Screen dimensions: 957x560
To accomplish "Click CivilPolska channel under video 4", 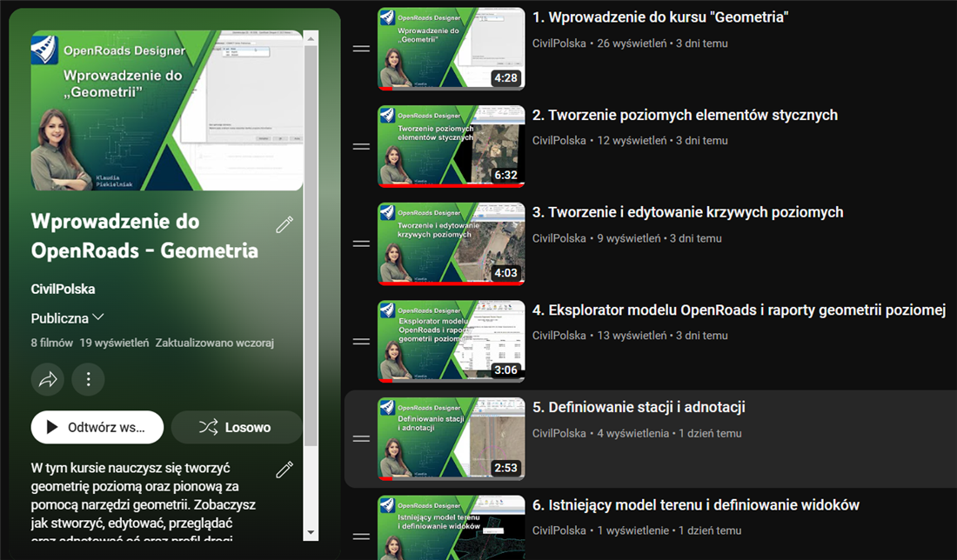I will [x=559, y=336].
